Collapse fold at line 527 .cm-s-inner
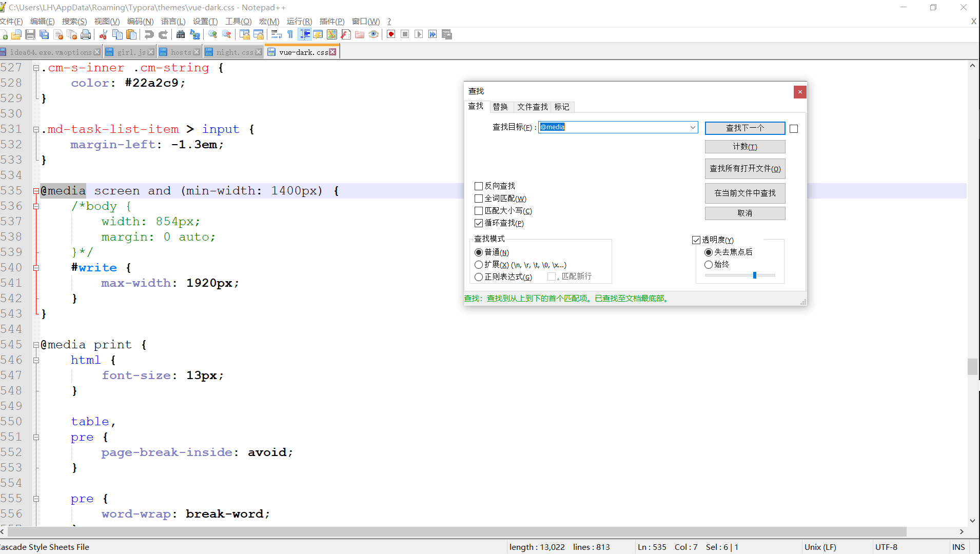Screen dimensions: 980x554 click(36, 68)
